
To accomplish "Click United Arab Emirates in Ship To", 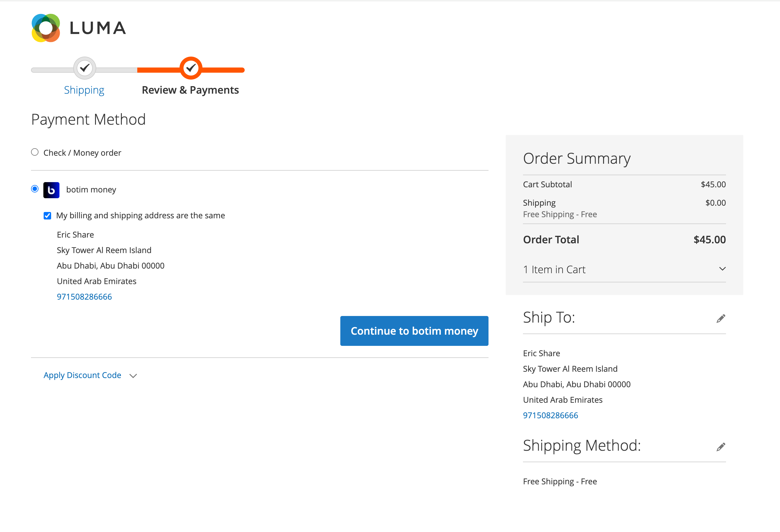I will pos(563,400).
